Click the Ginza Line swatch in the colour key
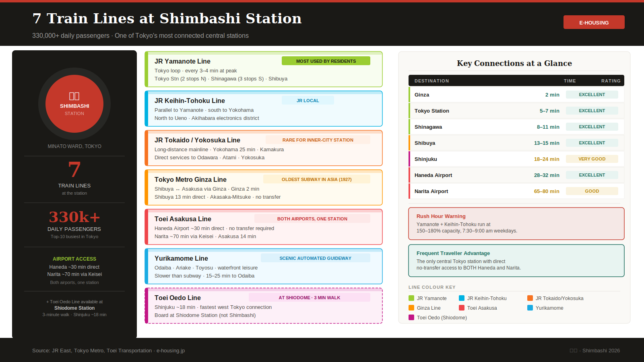 tap(411, 308)
